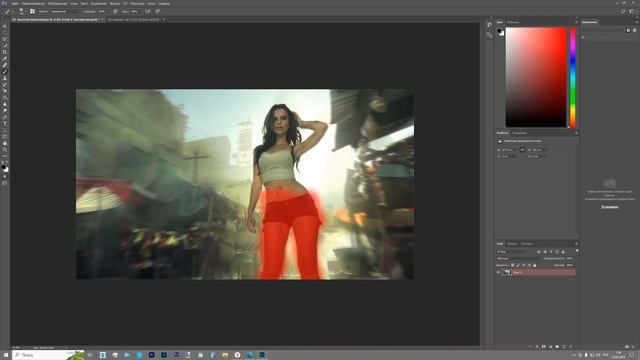Select the Quick Selection tool
Viewport: 640px width, 360px height.
[5, 45]
